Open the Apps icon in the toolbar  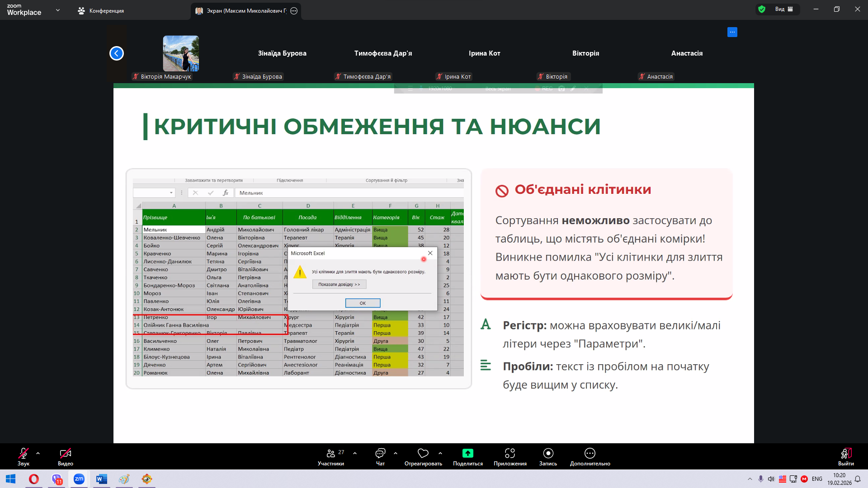[x=510, y=453]
